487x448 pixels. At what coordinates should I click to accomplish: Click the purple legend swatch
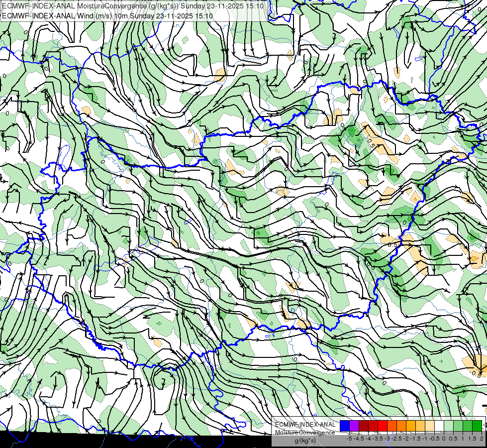pyautogui.click(x=354, y=426)
